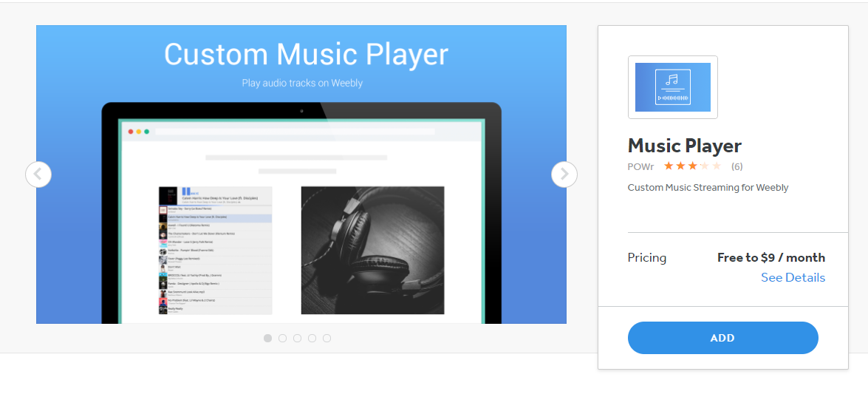Viewport: 868px width, 397px height.
Task: Click the orange star rating
Action: pos(692,166)
